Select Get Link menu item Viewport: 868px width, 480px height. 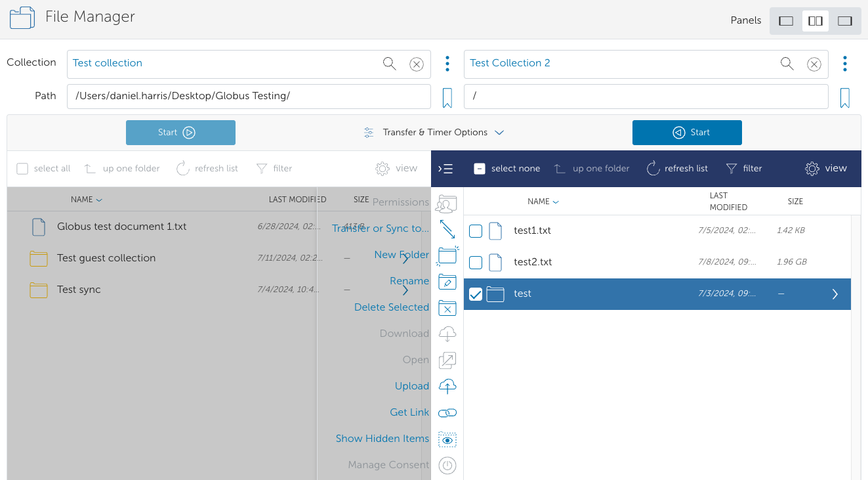[409, 412]
